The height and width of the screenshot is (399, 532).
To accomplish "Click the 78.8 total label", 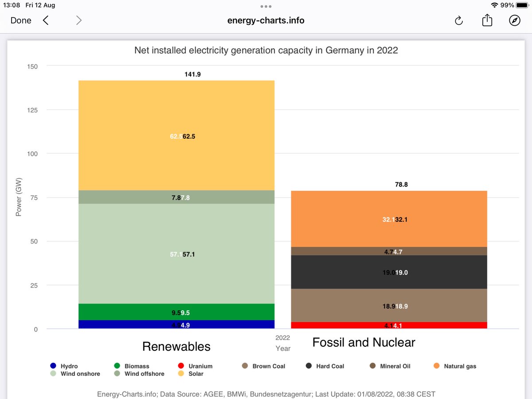I will click(401, 184).
